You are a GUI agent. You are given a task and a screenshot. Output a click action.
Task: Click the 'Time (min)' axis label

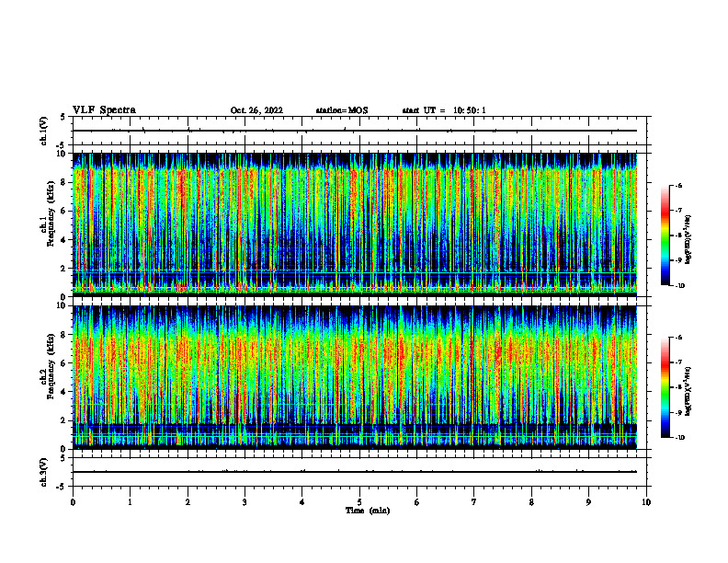[368, 511]
